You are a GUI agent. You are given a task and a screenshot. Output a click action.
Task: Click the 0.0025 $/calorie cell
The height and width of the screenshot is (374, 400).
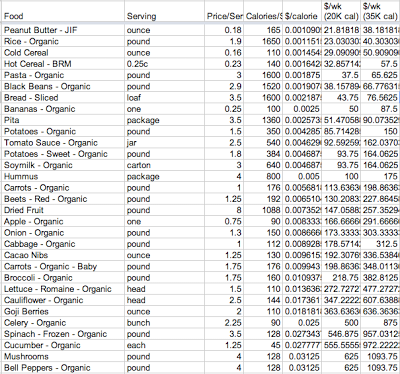pos(302,109)
